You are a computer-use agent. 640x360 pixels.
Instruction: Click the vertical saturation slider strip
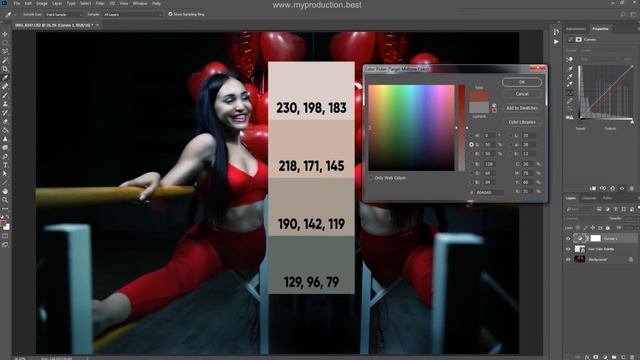click(461, 128)
